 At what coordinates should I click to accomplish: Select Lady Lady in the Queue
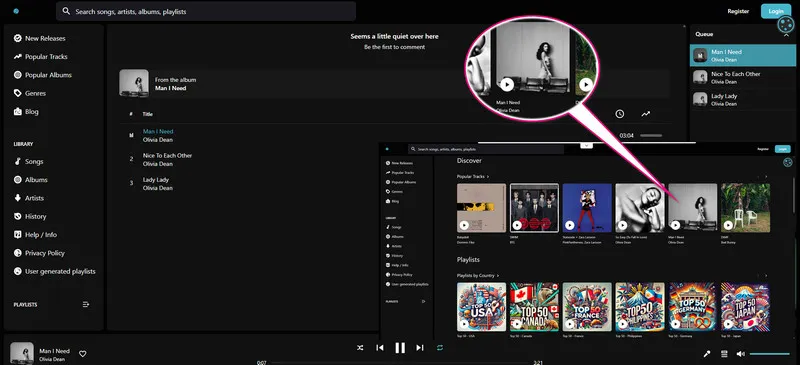pyautogui.click(x=742, y=100)
